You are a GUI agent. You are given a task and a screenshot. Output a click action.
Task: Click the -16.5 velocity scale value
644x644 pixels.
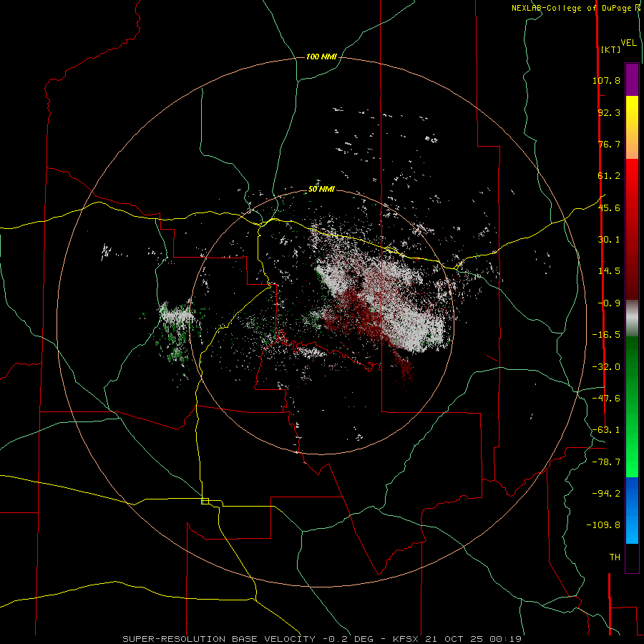click(606, 335)
